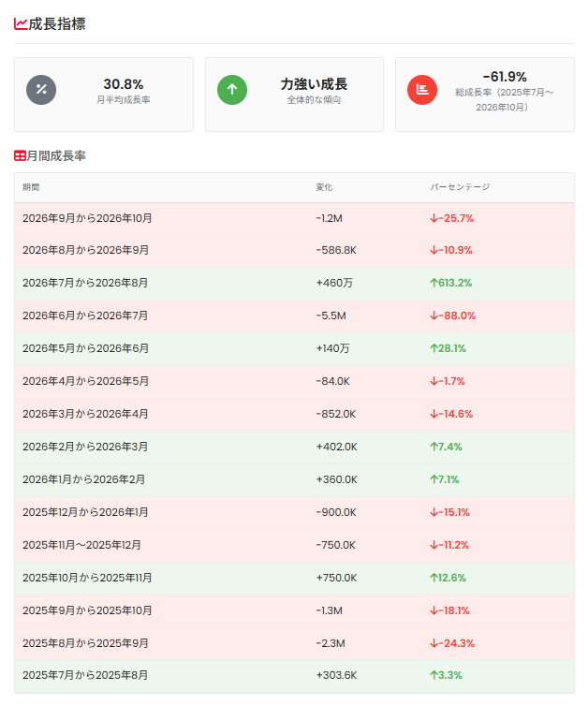Click the -61.9% total growth value
Screen dimensions: 588x720
(x=505, y=77)
